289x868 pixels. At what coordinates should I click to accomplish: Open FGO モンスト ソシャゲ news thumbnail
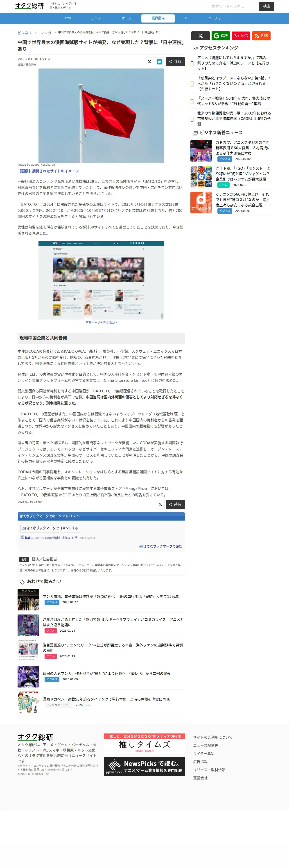(201, 177)
